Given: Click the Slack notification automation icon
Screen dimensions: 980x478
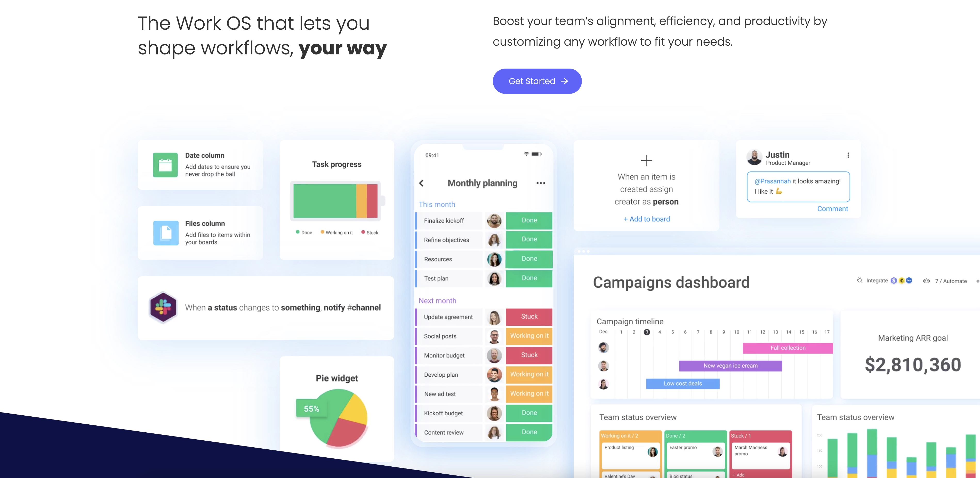Looking at the screenshot, I should tap(164, 307).
